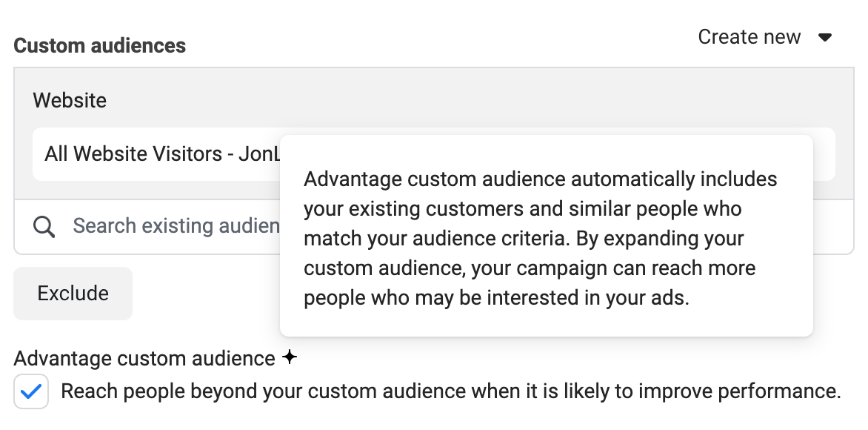The image size is (868, 430).
Task: Click the Website group label
Action: tap(70, 100)
